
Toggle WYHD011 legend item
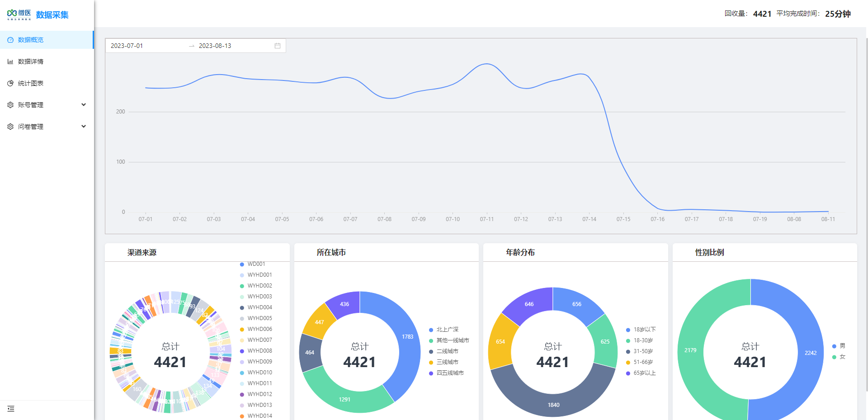tap(256, 383)
